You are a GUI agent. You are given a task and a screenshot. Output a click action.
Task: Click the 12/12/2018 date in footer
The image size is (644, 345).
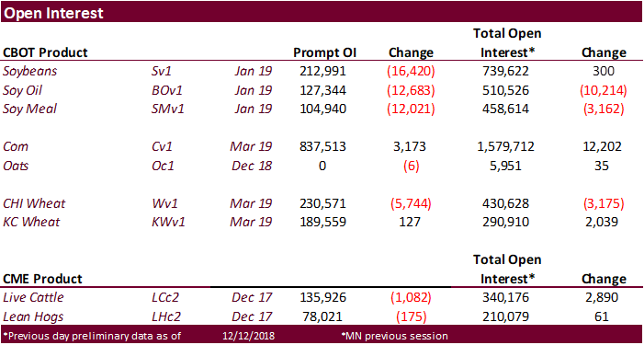250,336
